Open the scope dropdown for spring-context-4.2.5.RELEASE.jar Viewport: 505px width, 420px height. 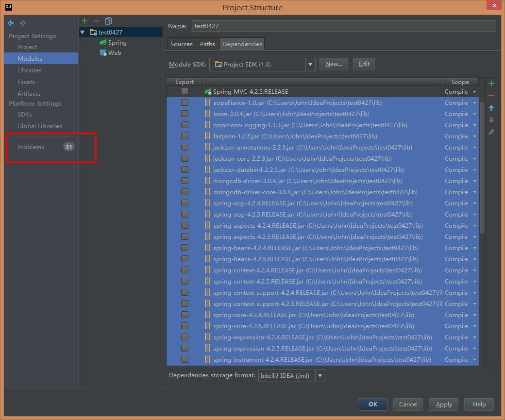coord(474,282)
